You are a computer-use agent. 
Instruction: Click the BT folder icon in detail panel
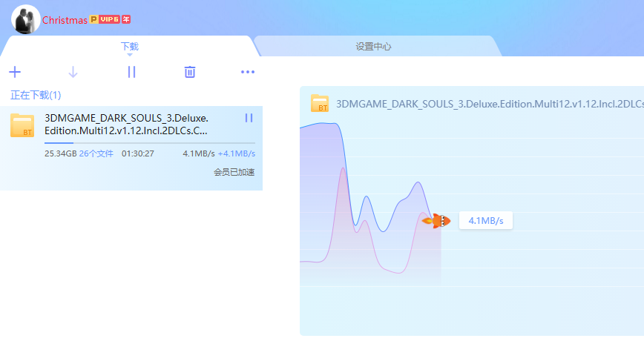320,103
